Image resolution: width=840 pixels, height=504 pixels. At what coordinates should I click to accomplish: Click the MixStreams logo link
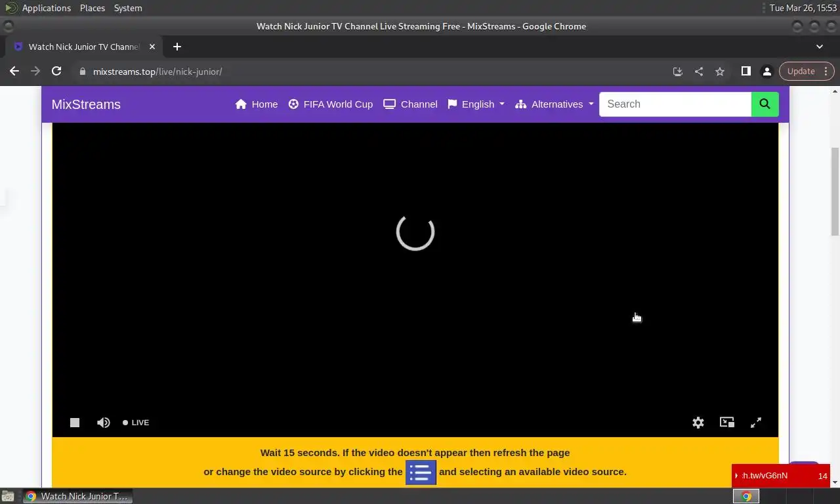(x=86, y=104)
